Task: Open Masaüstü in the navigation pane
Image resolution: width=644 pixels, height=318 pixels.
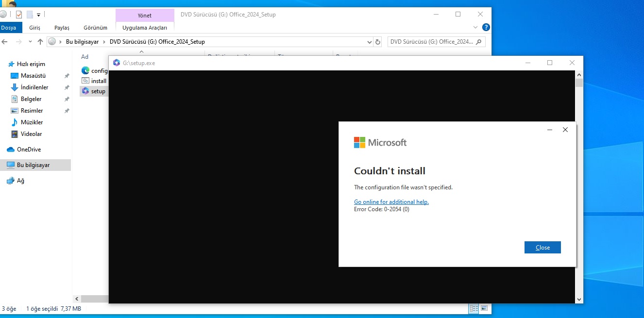Action: coord(33,76)
